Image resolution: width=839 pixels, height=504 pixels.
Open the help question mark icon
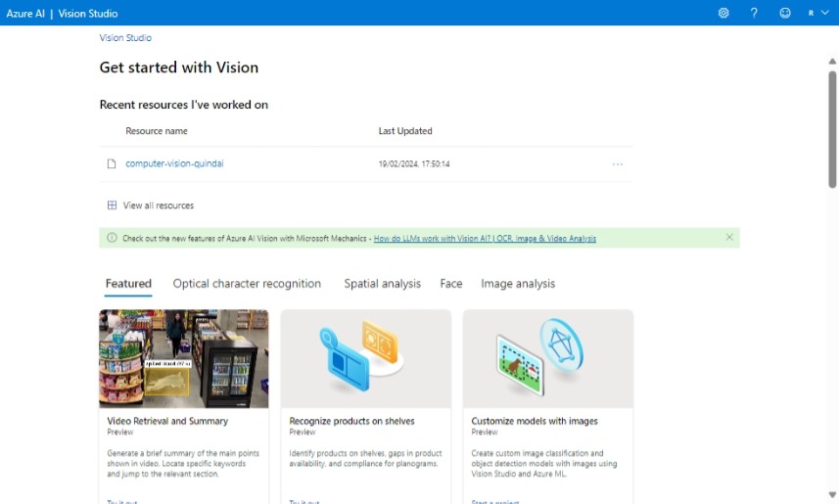point(754,13)
